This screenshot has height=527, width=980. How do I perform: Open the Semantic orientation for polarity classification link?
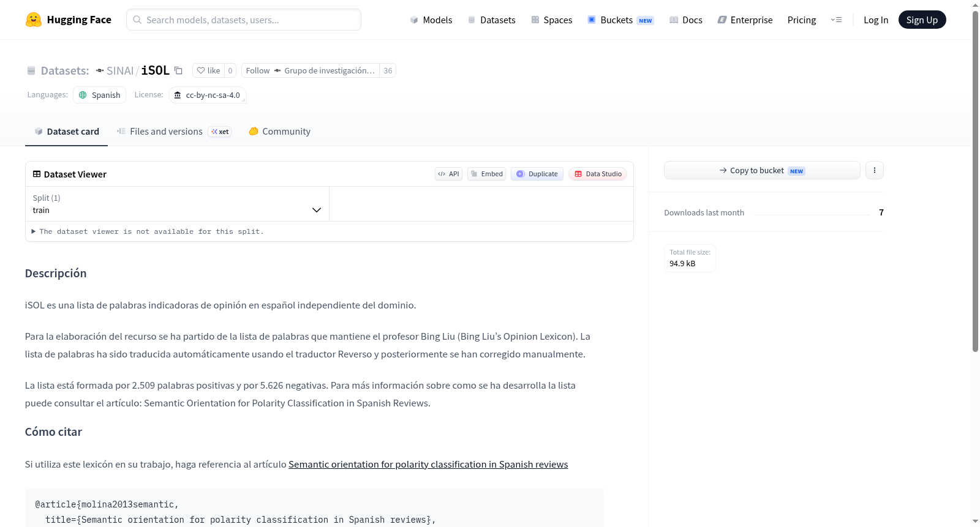tap(428, 465)
